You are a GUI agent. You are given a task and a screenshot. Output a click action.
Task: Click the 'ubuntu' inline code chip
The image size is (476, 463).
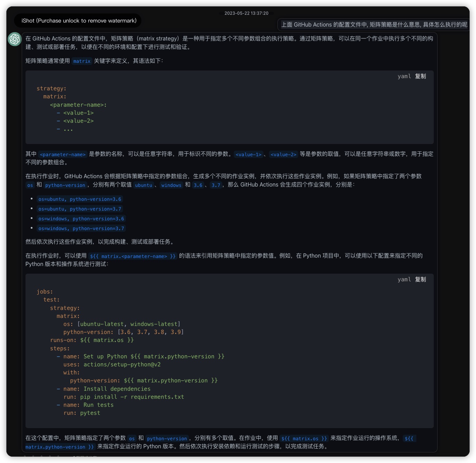click(144, 185)
